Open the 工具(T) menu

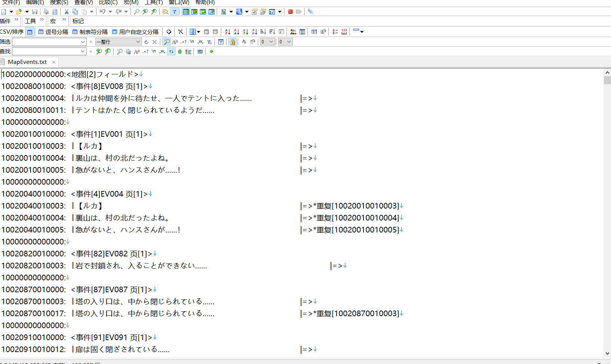pyautogui.click(x=154, y=2)
